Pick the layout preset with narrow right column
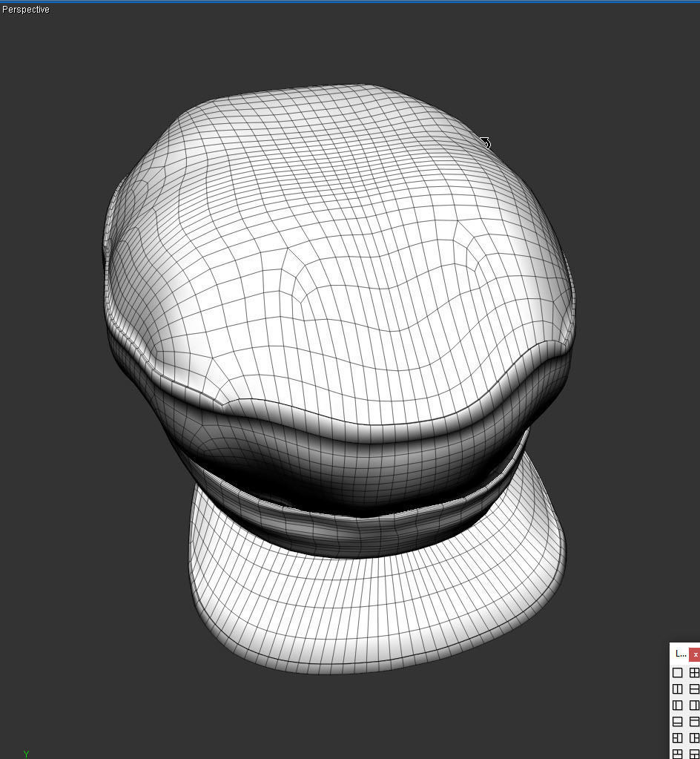Viewport: 700px width, 759px height. click(x=694, y=705)
